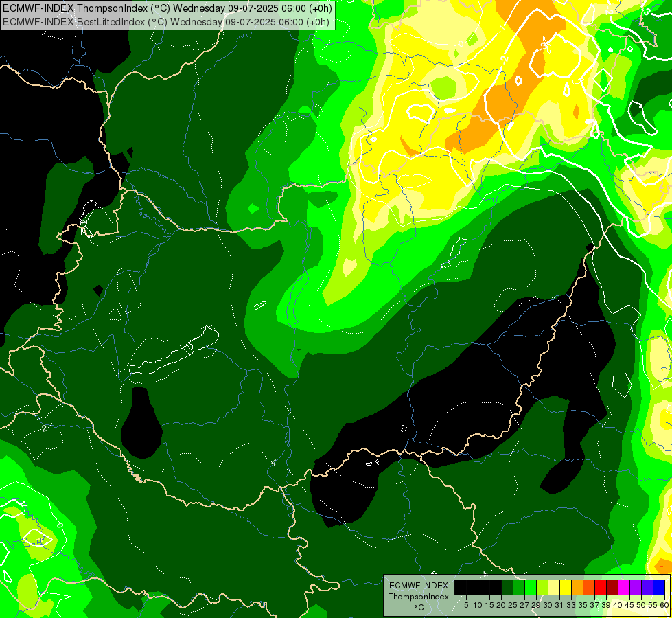Click legend tick value 15
672x618 pixels.
point(490,605)
